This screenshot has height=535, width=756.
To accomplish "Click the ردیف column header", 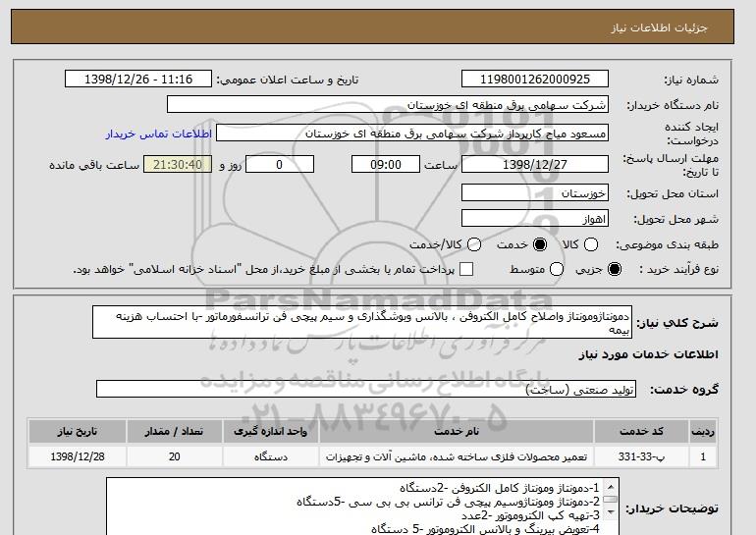I will (x=703, y=431).
